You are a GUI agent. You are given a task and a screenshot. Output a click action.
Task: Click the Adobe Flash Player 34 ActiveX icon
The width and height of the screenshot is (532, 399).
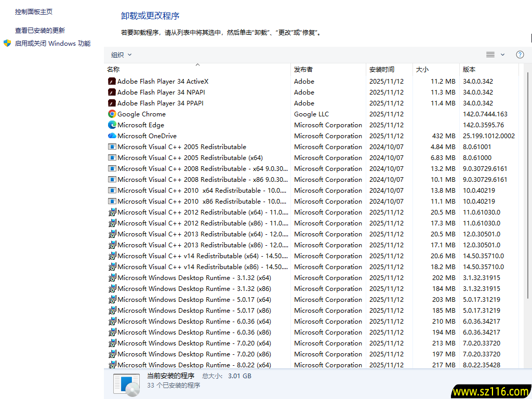click(112, 82)
